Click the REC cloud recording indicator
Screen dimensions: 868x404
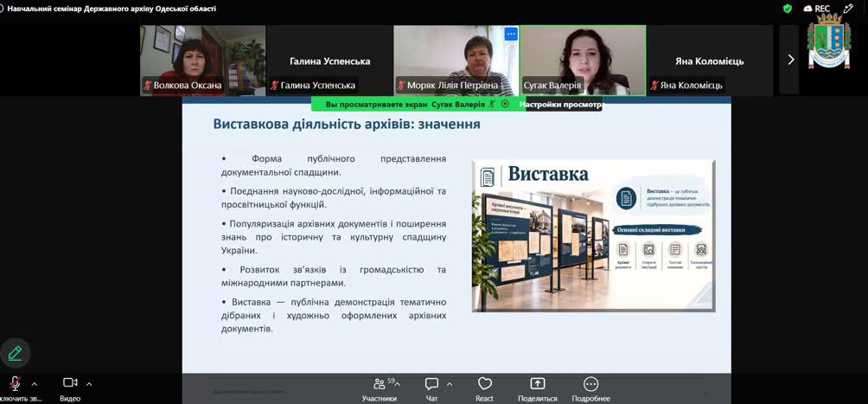pyautogui.click(x=816, y=9)
